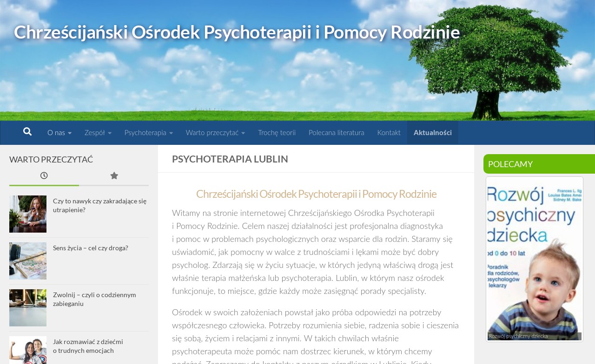Switch to recent posts clock tab
The height and width of the screenshot is (364, 595).
[44, 176]
